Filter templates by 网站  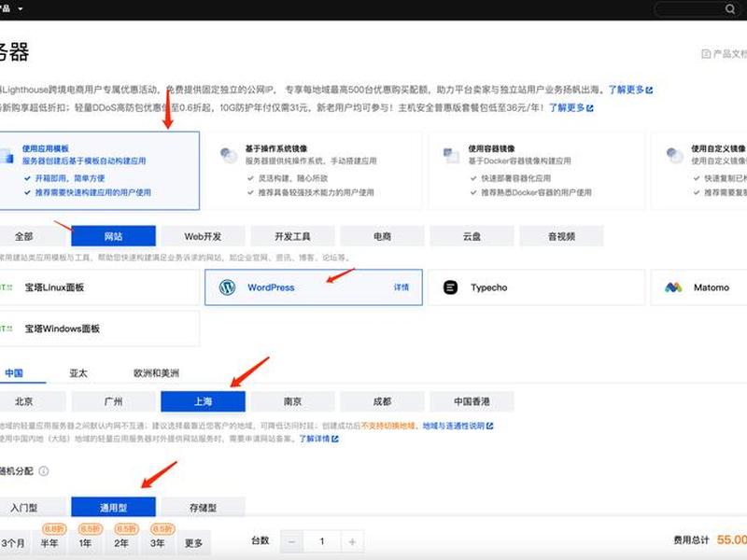(113, 236)
